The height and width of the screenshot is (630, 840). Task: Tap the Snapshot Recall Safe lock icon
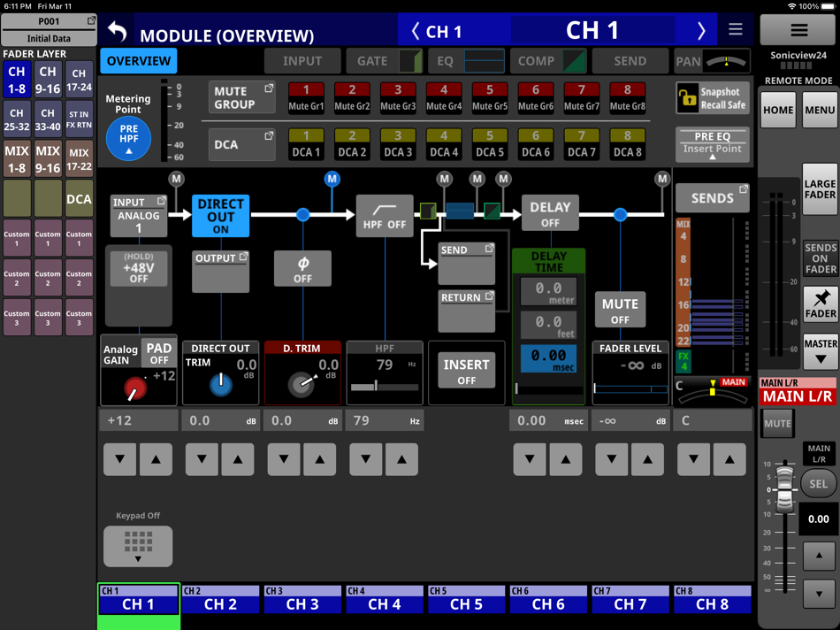click(x=687, y=98)
